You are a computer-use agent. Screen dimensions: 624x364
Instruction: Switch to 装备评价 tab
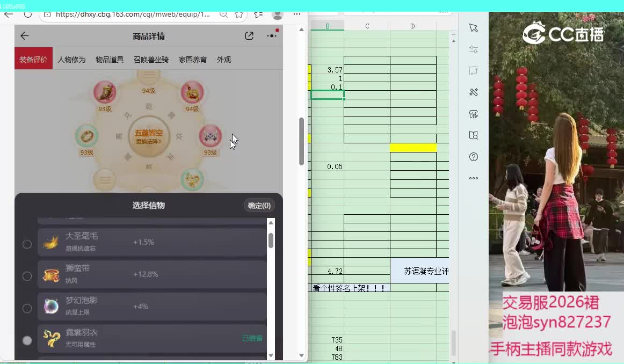(x=33, y=60)
